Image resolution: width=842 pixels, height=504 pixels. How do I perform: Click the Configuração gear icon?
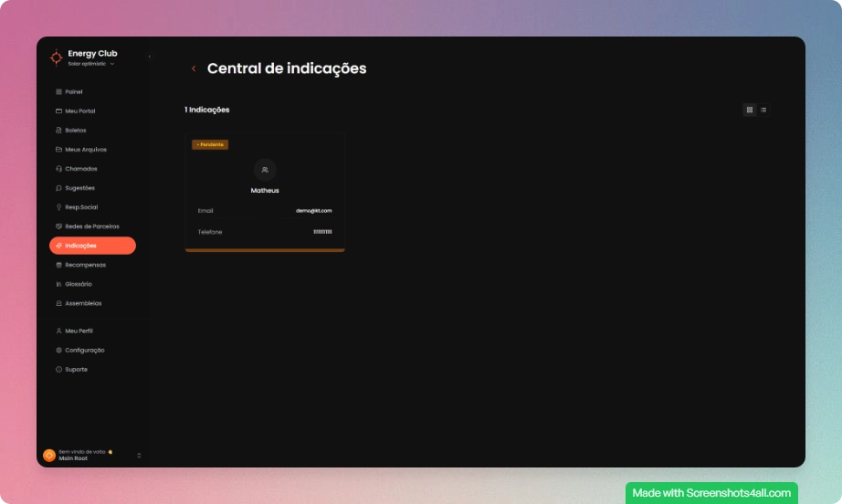pos(58,350)
